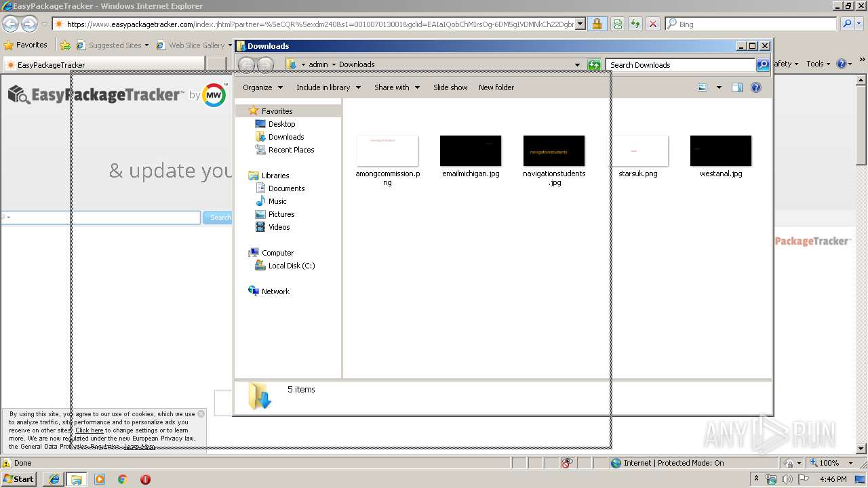This screenshot has width=868, height=488.
Task: Click 'Click here' cookie settings link
Action: coord(90,430)
